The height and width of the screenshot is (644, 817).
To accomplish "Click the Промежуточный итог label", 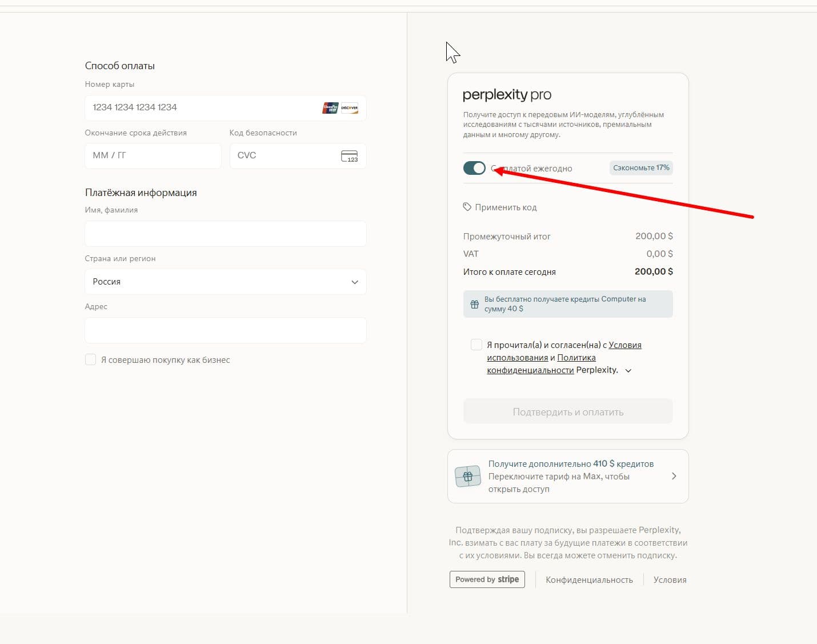I will coord(507,237).
